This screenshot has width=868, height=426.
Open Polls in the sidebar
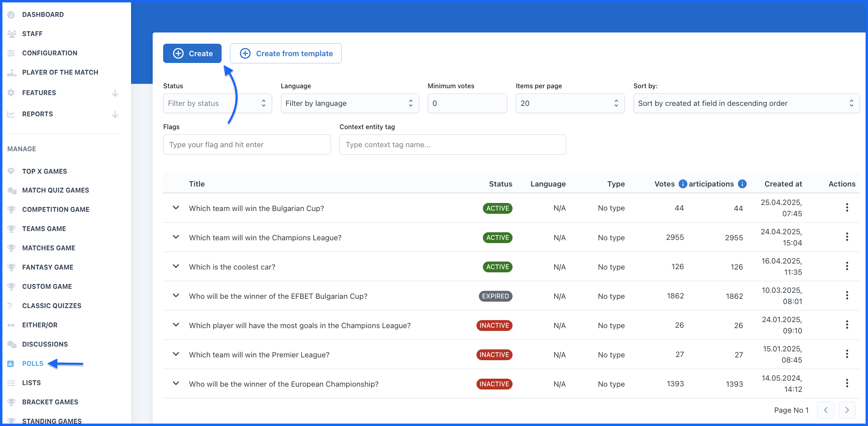(32, 363)
